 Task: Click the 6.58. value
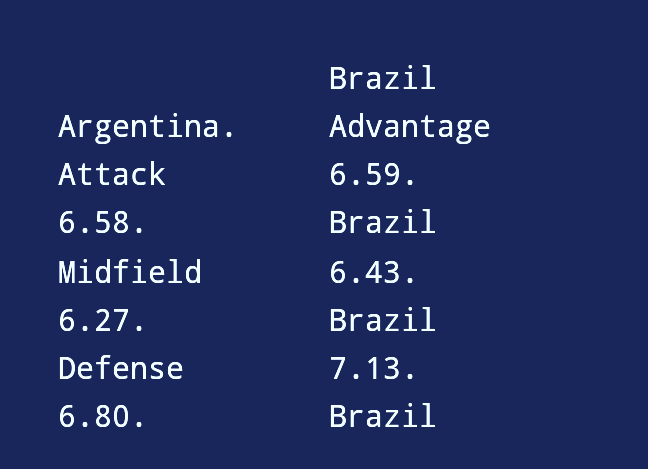coord(102,223)
